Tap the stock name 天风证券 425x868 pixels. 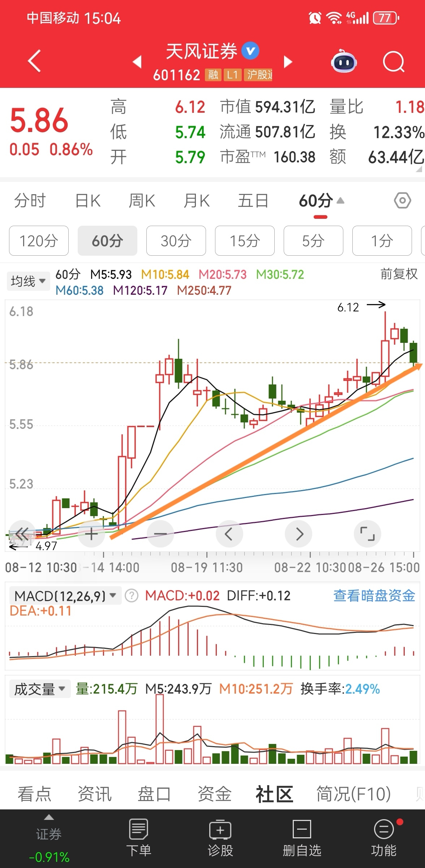pyautogui.click(x=201, y=51)
